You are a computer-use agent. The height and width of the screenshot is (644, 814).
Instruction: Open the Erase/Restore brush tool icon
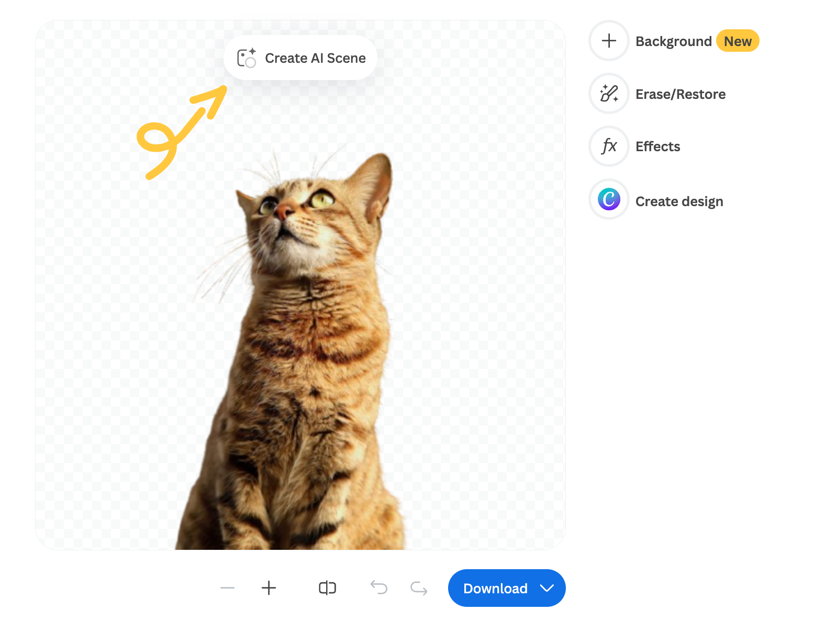point(609,94)
